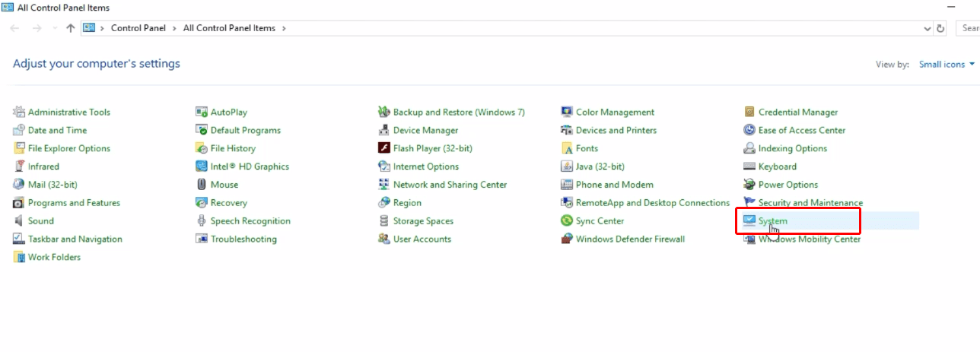Click the System link

pyautogui.click(x=772, y=221)
